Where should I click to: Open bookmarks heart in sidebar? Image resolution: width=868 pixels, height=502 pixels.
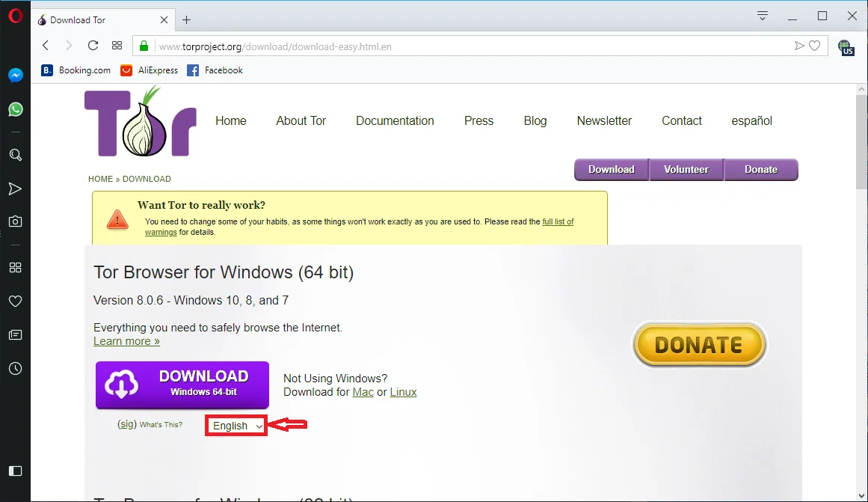tap(15, 301)
